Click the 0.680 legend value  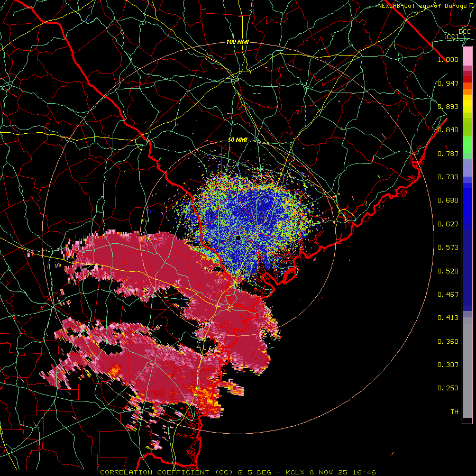448,200
